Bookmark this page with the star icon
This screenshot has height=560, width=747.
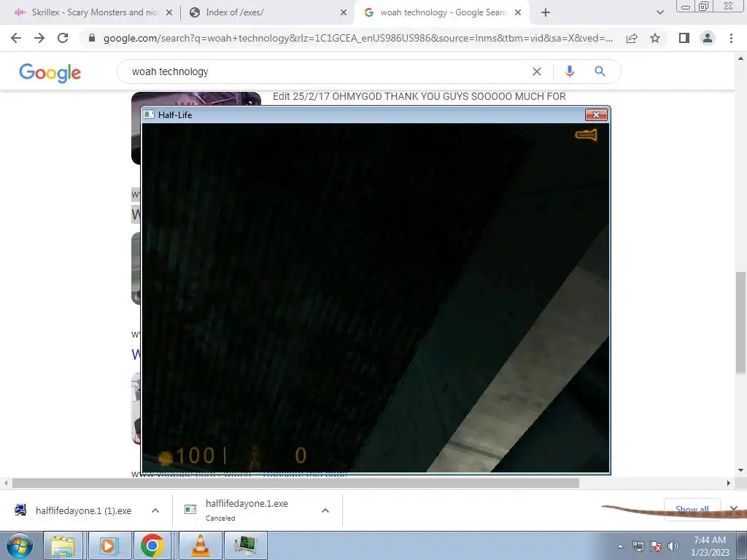655,38
